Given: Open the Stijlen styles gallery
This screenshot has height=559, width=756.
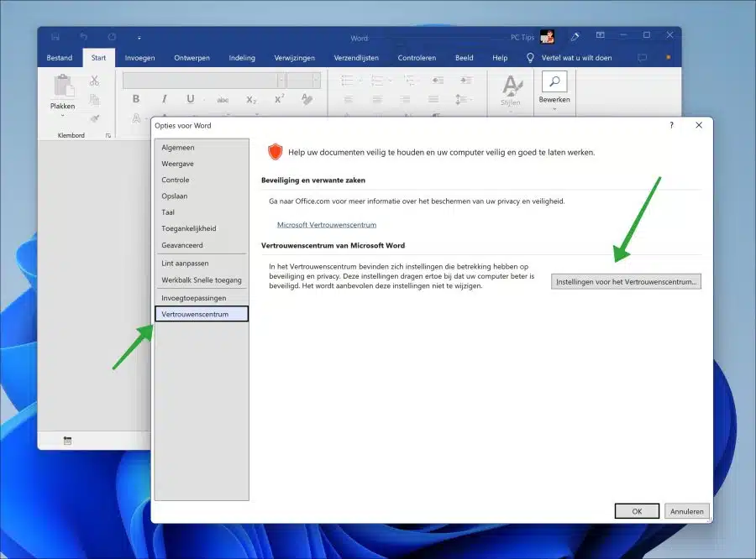Looking at the screenshot, I should click(511, 91).
